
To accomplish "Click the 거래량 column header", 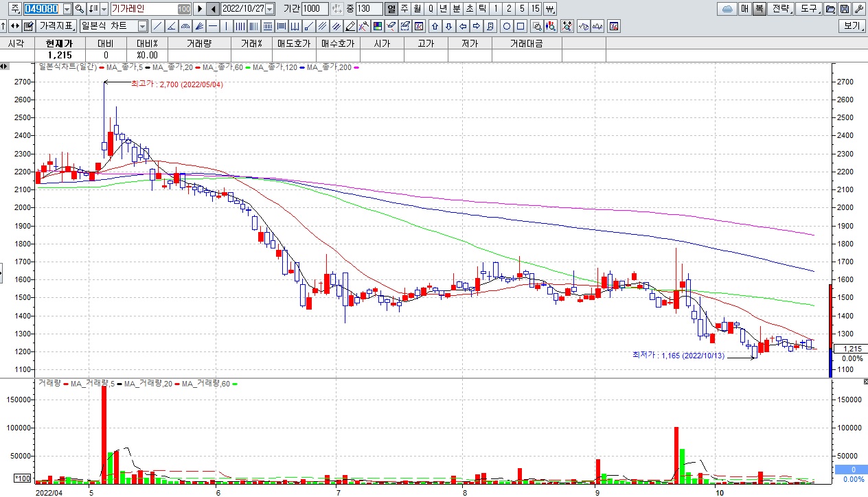I will pyautogui.click(x=201, y=43).
